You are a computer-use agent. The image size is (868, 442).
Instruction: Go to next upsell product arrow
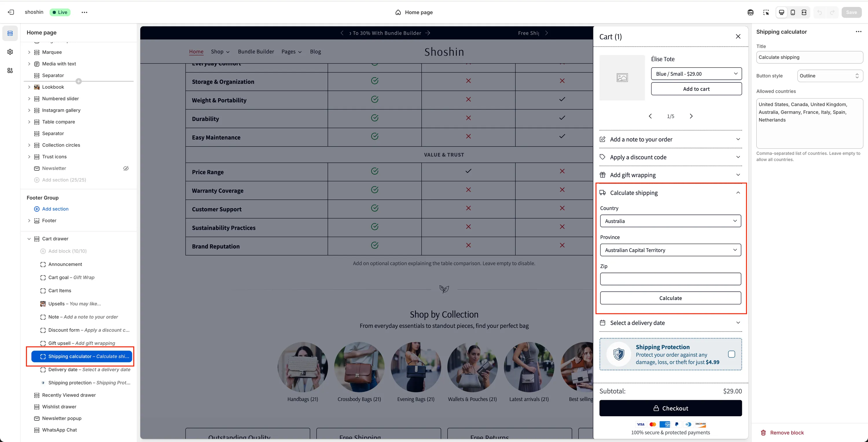[691, 116]
